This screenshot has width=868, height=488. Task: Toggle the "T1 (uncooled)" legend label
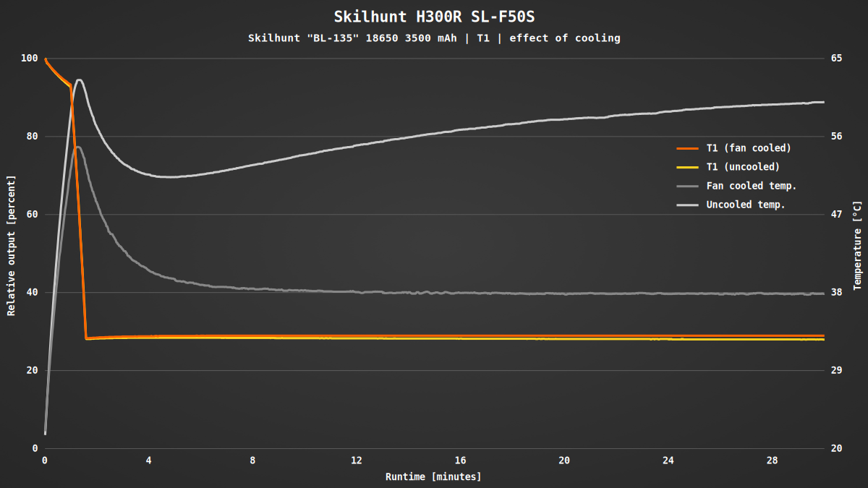click(743, 167)
